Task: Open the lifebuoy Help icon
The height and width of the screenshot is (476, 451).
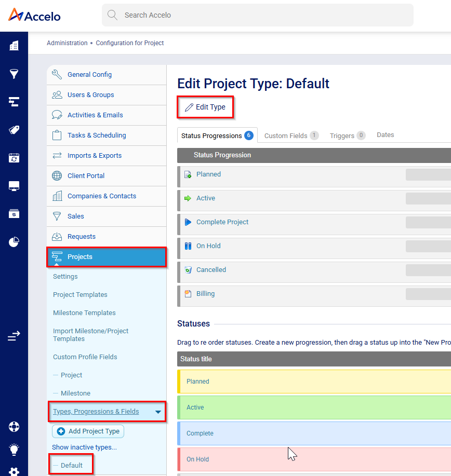Action: pyautogui.click(x=14, y=427)
